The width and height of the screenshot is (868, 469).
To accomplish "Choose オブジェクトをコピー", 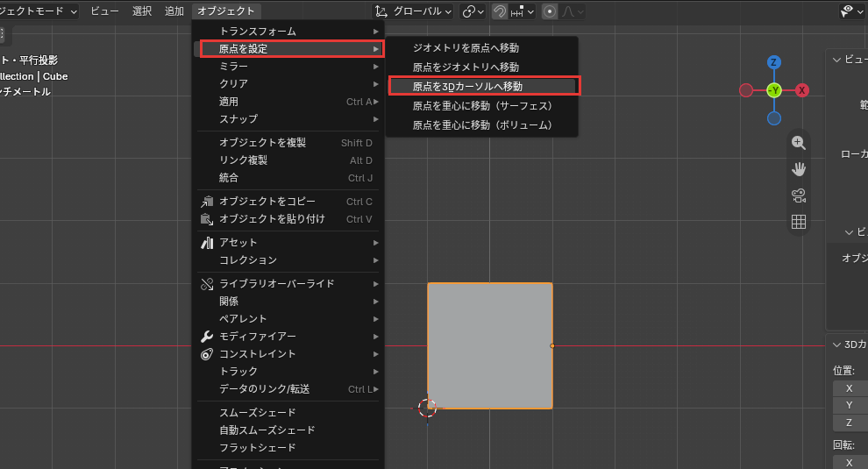I will click(288, 202).
